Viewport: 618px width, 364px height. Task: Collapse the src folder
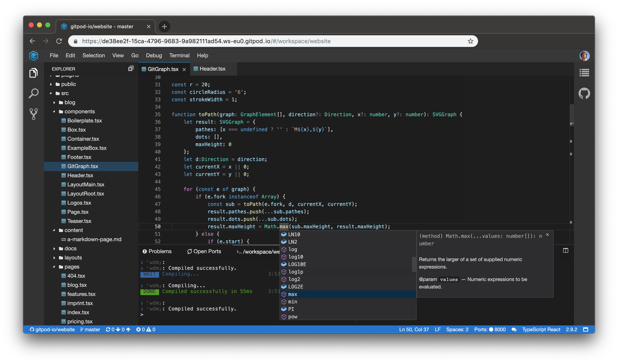91,93
